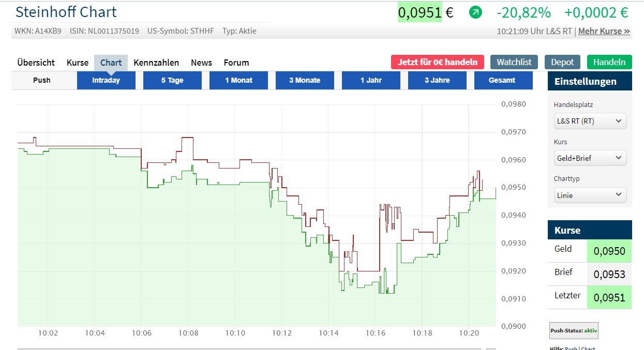Screen dimensions: 644x350
Task: Add the stock to the Watchlist
Action: point(514,62)
